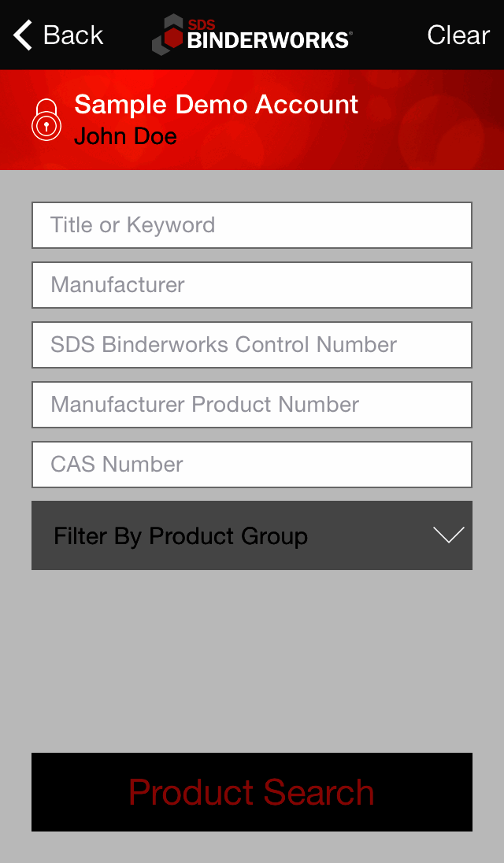This screenshot has height=863, width=504.
Task: Click the hexagon SDS Binderworks logo icon
Action: 167,35
